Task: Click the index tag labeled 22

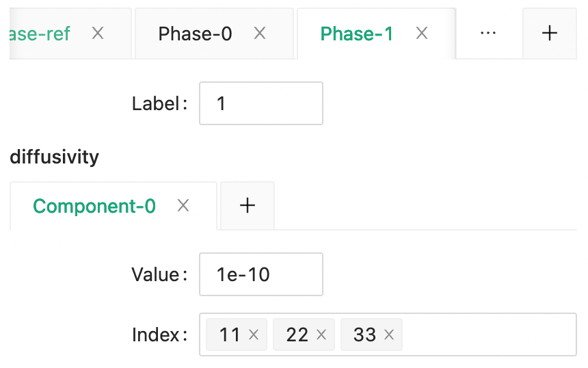Action: [x=297, y=335]
